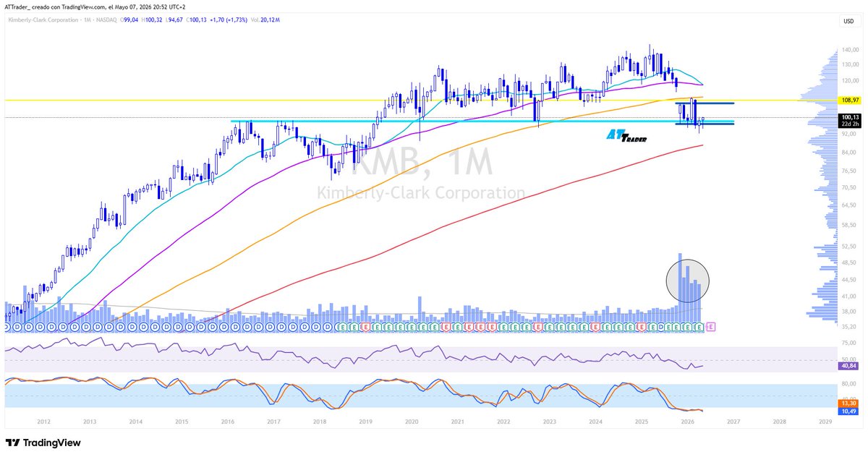Click the 2021 label on time axis
The width and height of the screenshot is (868, 457).
[x=458, y=421]
